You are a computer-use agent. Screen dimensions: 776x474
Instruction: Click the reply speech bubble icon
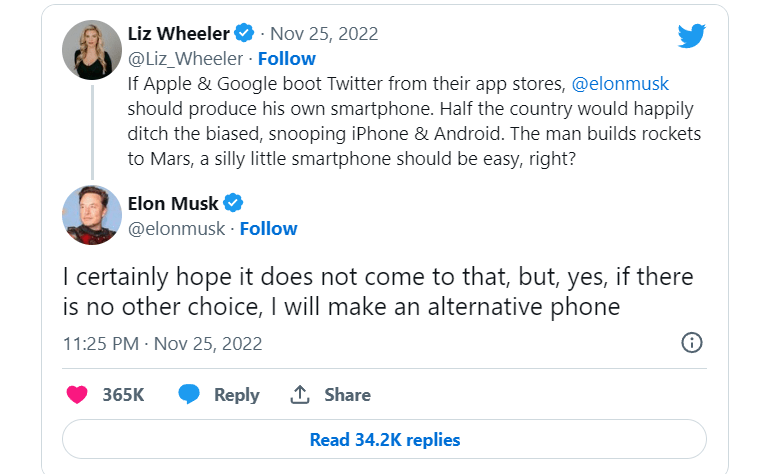(189, 394)
